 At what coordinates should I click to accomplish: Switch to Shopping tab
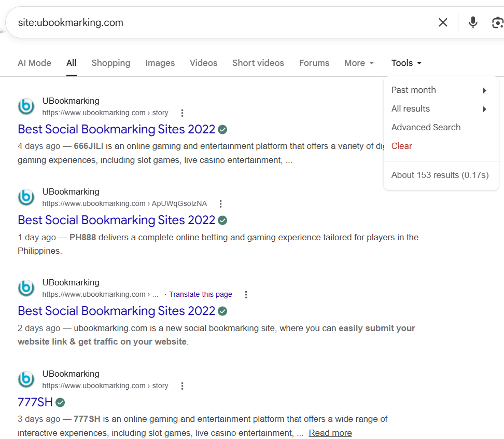tap(111, 63)
